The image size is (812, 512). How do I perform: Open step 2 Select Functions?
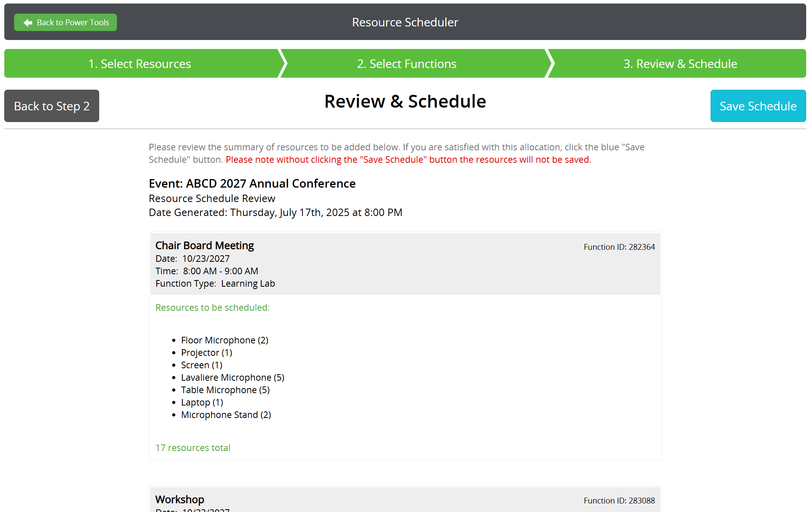point(407,64)
